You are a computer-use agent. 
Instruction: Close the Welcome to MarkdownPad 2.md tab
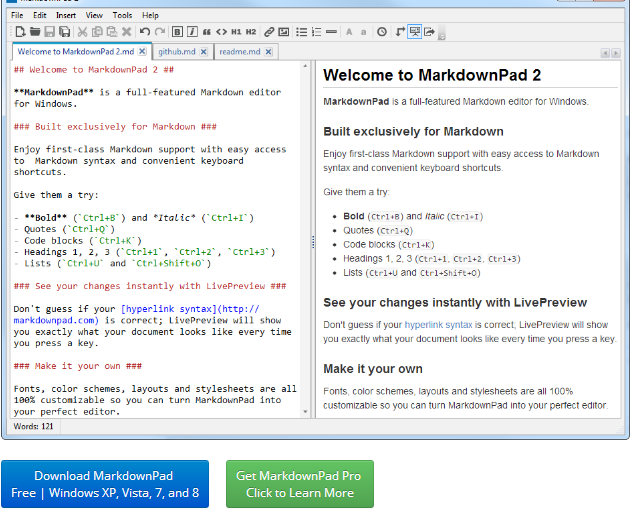[142, 51]
